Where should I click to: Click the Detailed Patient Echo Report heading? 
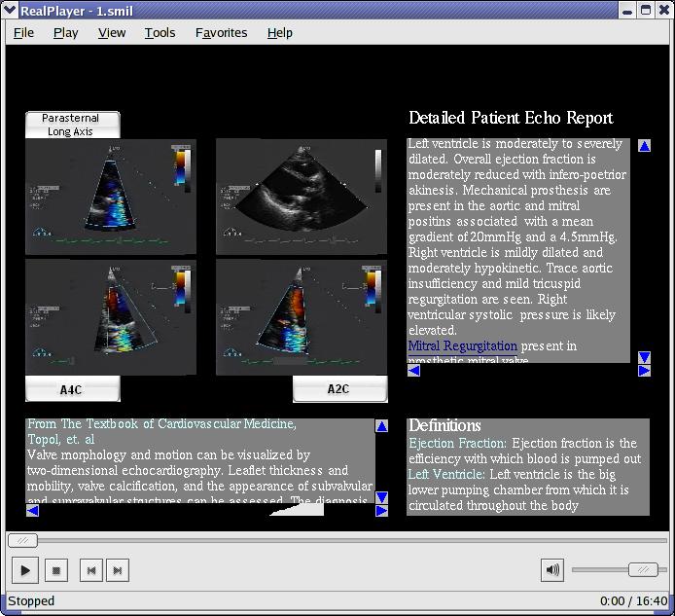511,118
